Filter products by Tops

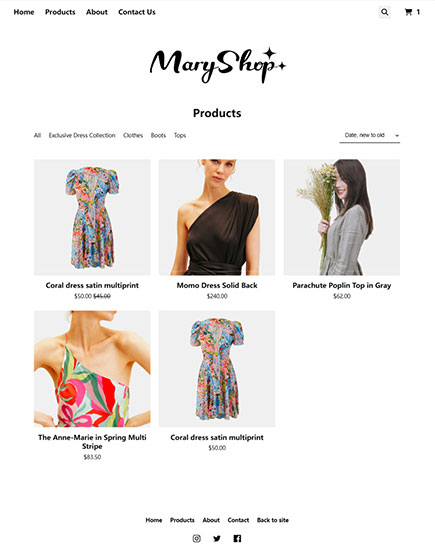point(180,135)
